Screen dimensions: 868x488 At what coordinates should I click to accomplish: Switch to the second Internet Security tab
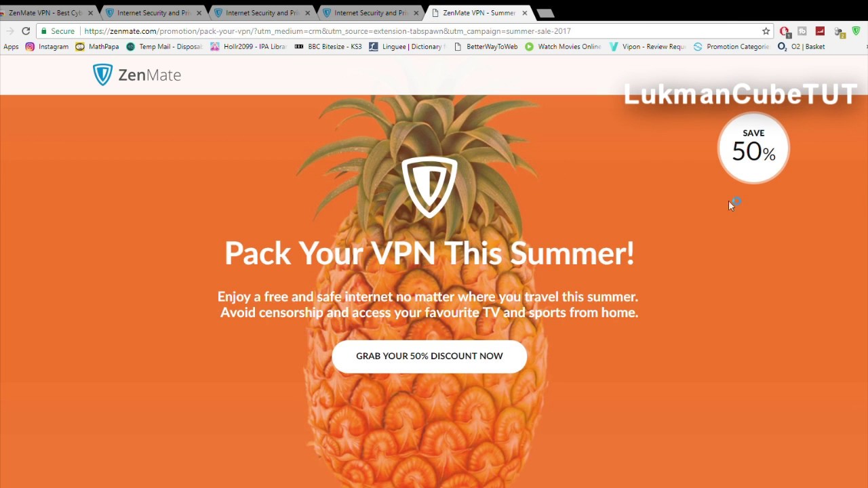point(261,13)
